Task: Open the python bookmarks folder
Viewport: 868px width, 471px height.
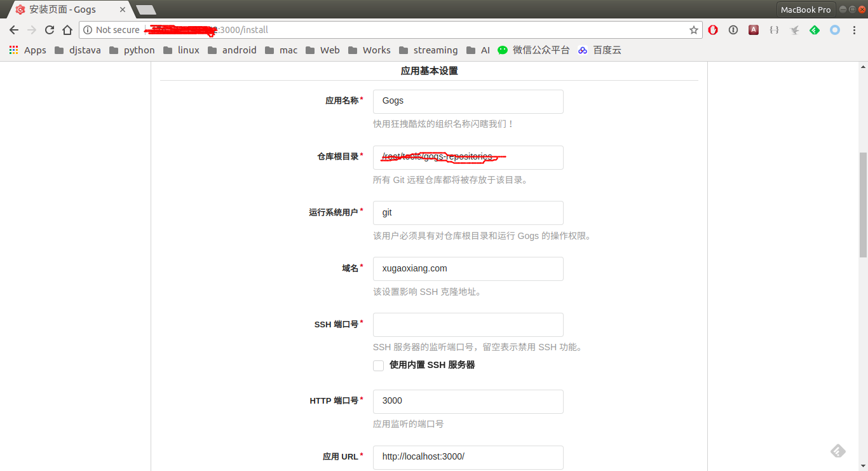Action: click(132, 50)
